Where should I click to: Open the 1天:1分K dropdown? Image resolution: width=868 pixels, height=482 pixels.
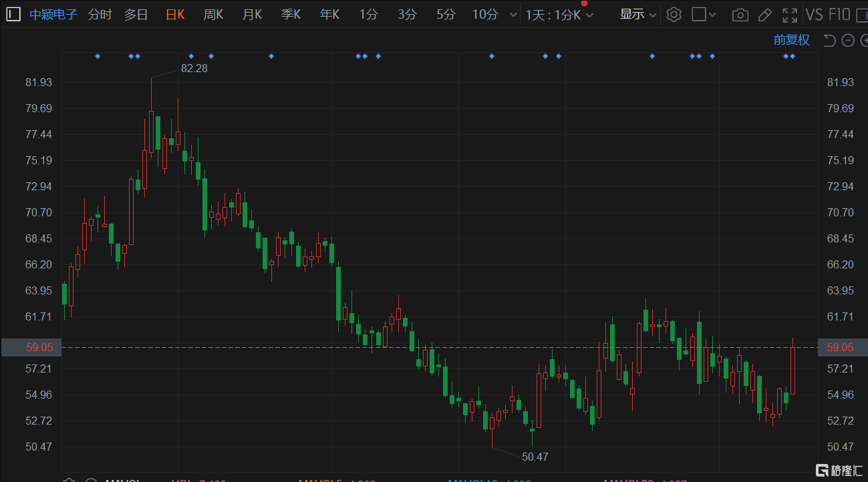click(559, 15)
